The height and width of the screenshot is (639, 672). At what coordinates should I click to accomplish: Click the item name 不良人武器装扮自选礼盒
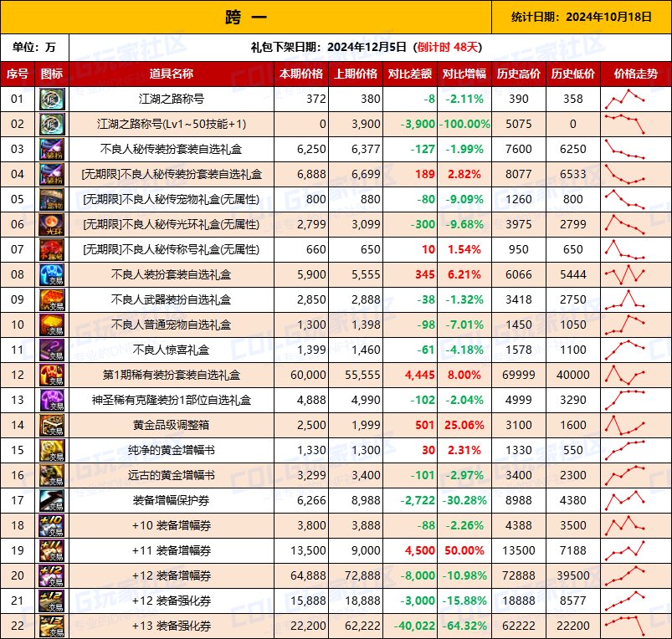pos(172,299)
